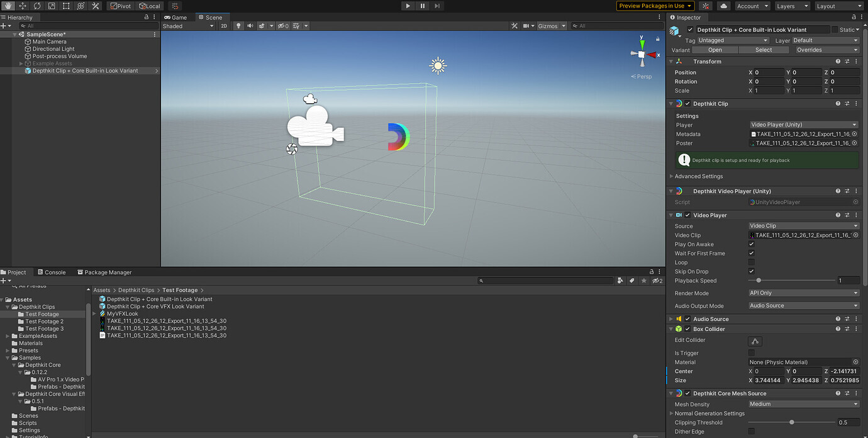Uncheck Play On Awake
The height and width of the screenshot is (438, 868).
(751, 244)
